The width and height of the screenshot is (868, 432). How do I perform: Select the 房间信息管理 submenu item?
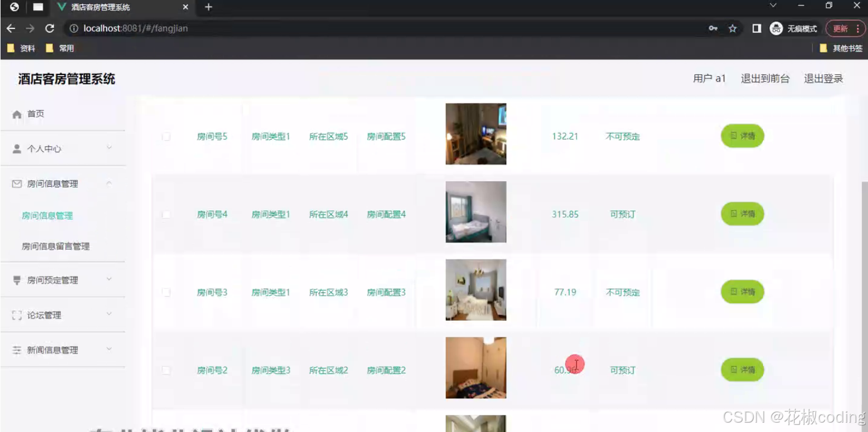coord(47,216)
